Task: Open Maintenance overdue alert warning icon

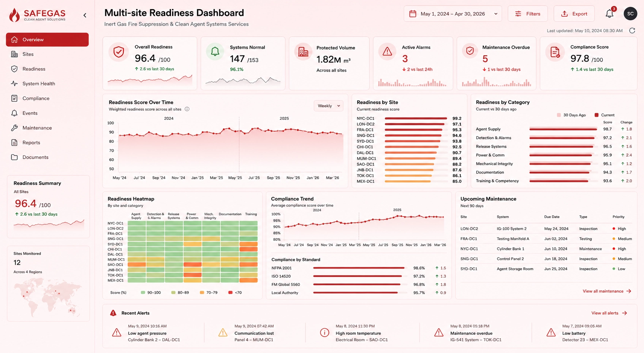Action: tap(439, 332)
